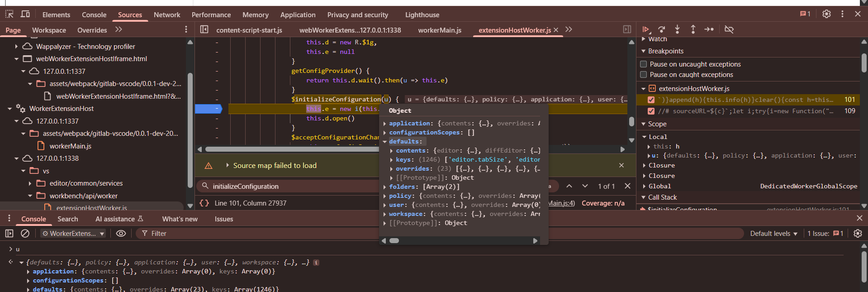
Task: Deactivate all breakpoints
Action: pyautogui.click(x=729, y=29)
